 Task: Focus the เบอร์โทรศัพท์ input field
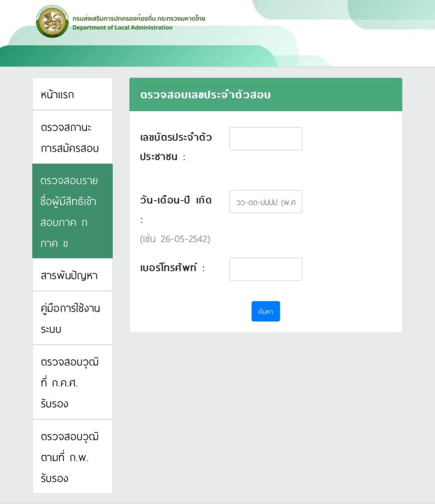pos(266,269)
